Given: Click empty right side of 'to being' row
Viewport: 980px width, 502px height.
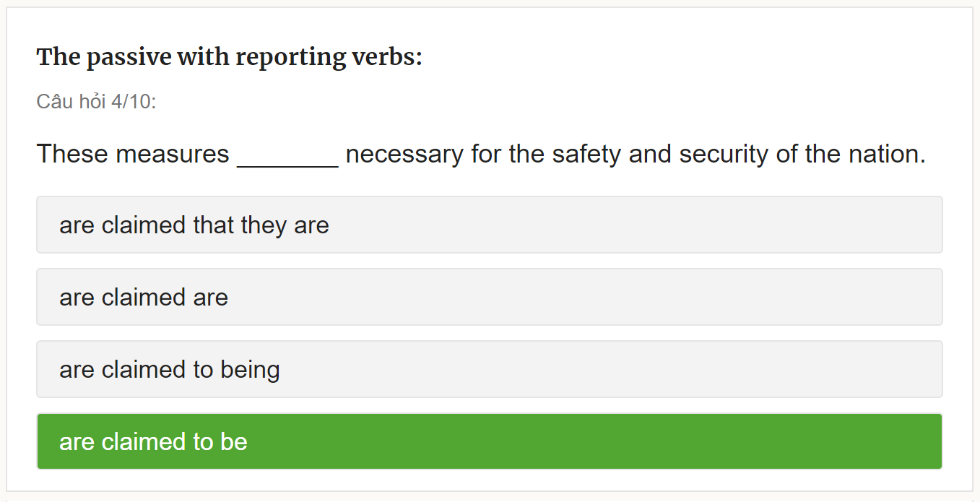Looking at the screenshot, I should (x=722, y=369).
